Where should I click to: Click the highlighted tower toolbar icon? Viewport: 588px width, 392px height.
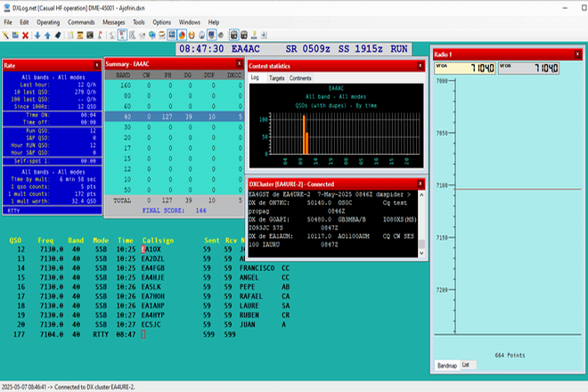122,36
